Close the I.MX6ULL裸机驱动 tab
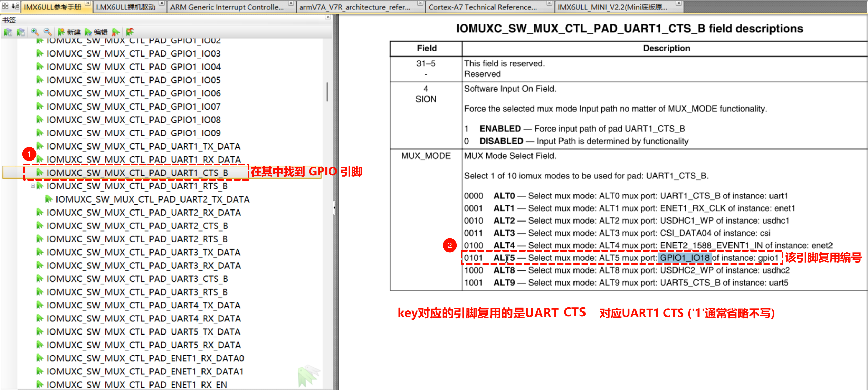Viewport: 868px width, 390px height. point(162,3)
